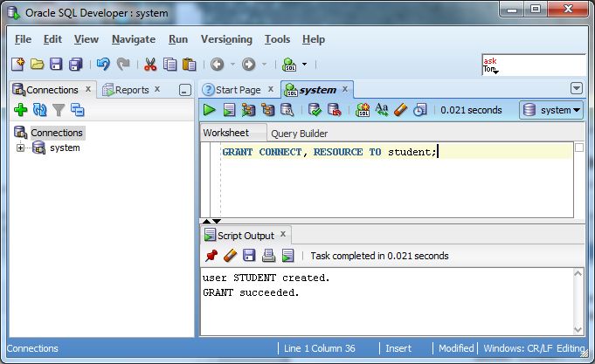Image resolution: width=595 pixels, height=364 pixels.
Task: Click Run Script icon in Script Output toolbar
Action: click(x=288, y=256)
